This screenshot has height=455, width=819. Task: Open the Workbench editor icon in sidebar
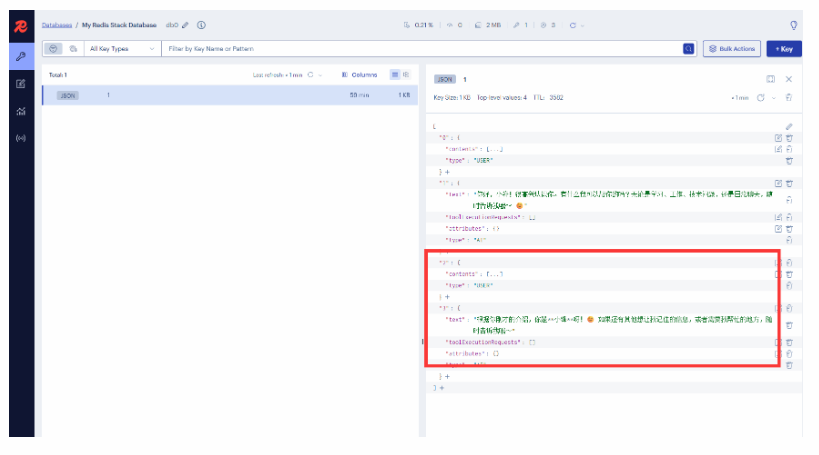point(21,84)
